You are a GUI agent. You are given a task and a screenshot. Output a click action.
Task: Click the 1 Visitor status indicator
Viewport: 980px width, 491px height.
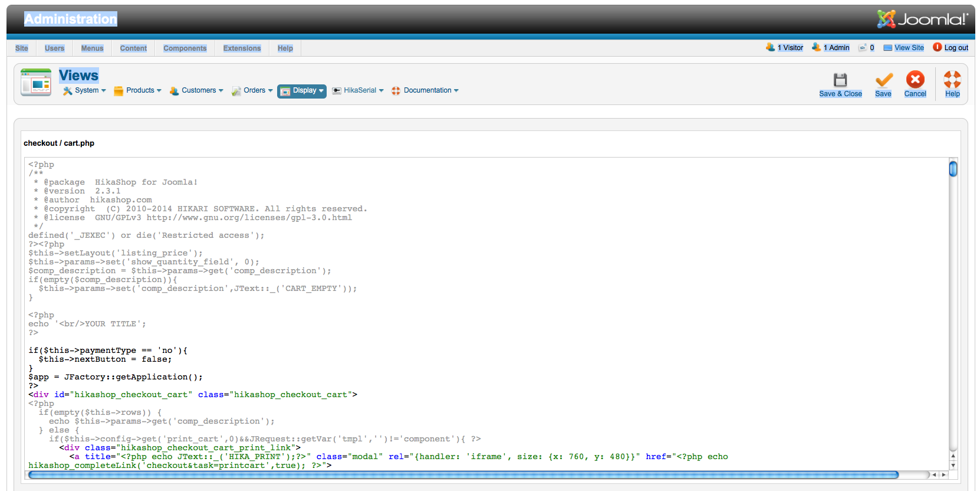pyautogui.click(x=785, y=48)
